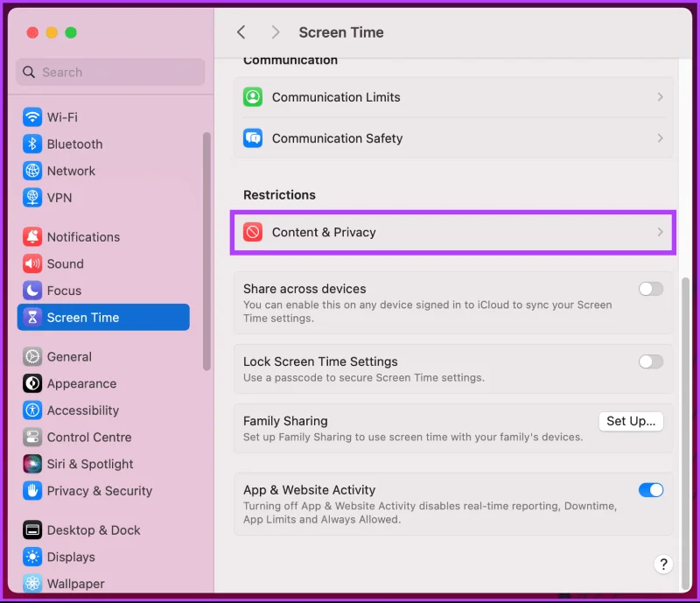Expand Communication Limits row chevron
700x603 pixels.
(x=661, y=97)
